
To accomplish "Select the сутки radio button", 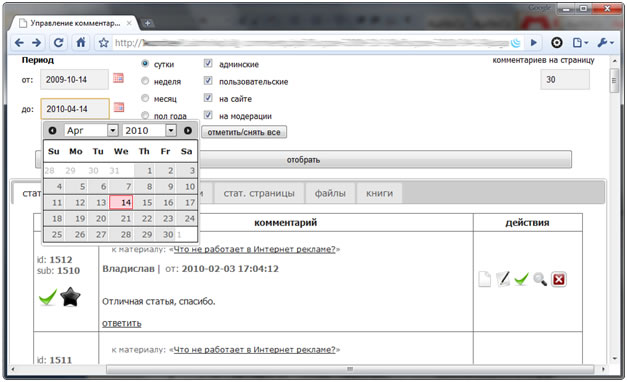I will pyautogui.click(x=145, y=64).
